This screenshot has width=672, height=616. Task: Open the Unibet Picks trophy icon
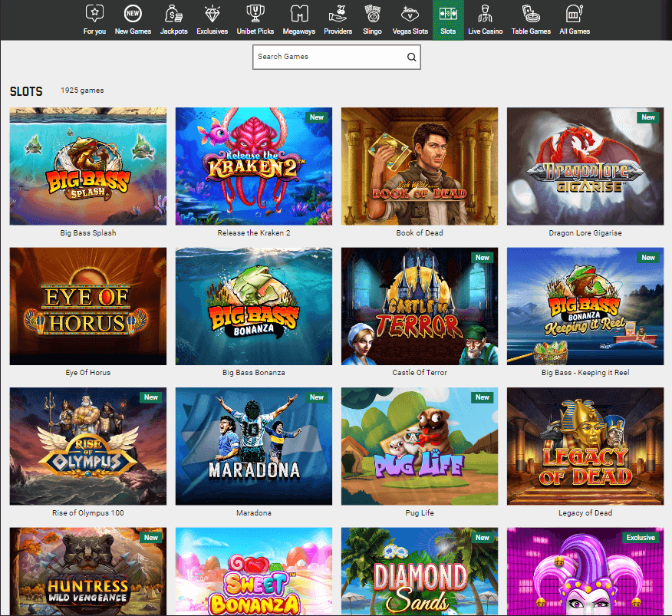tap(254, 13)
